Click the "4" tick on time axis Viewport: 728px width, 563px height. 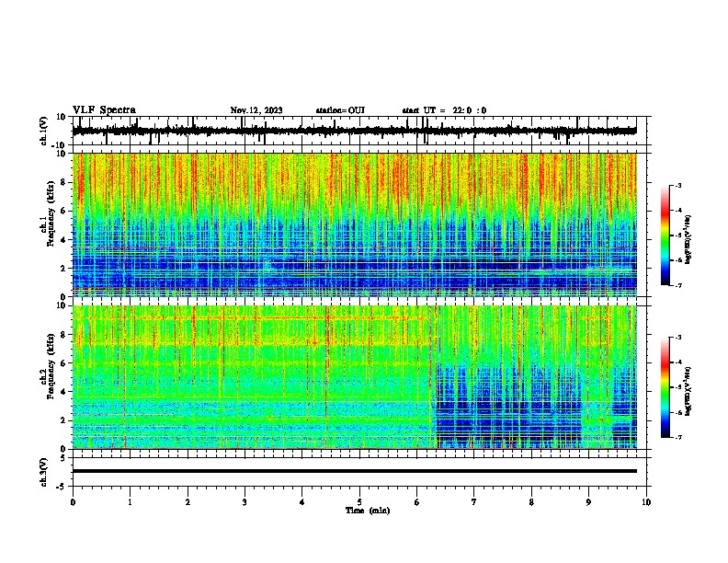[302, 502]
